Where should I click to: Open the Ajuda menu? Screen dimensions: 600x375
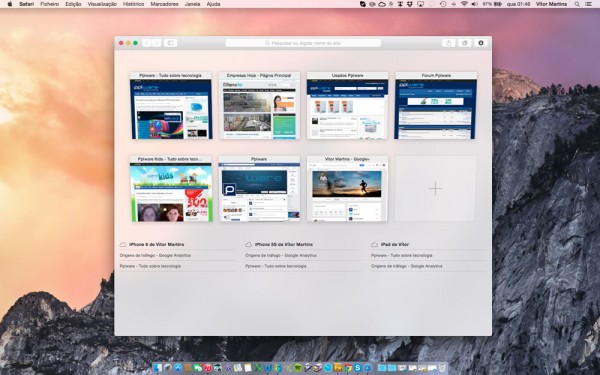point(213,4)
